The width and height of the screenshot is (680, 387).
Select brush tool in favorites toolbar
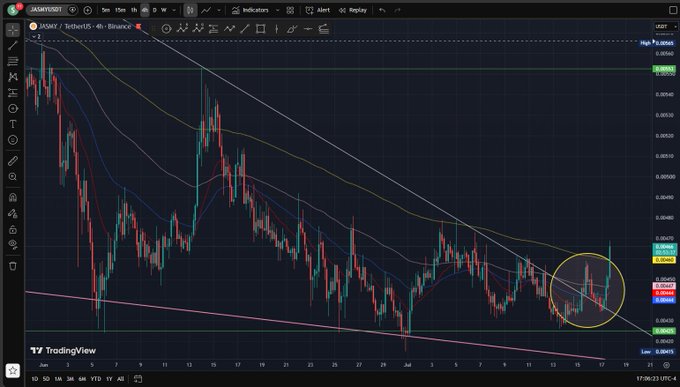click(x=292, y=29)
